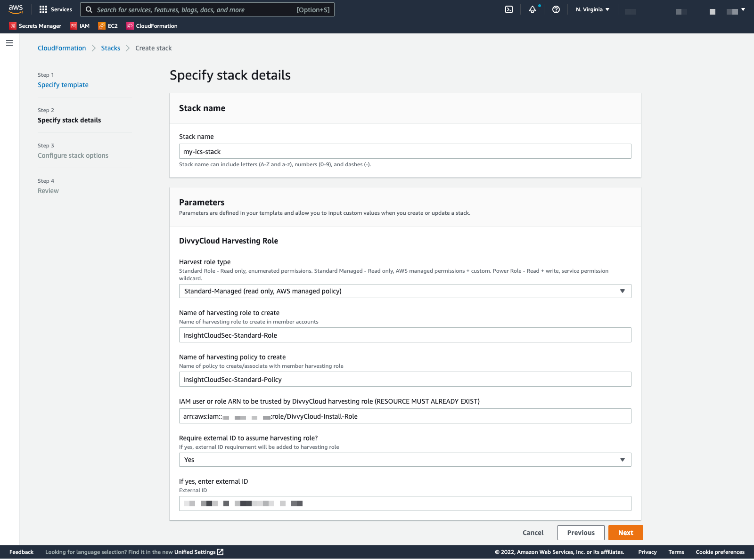Click the Stacks breadcrumb link

[111, 48]
